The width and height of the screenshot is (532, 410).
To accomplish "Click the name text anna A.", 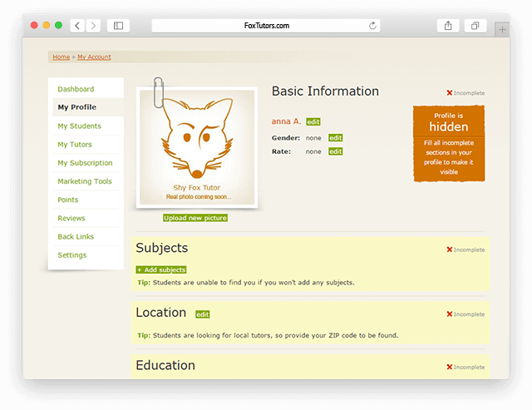I will pos(286,121).
